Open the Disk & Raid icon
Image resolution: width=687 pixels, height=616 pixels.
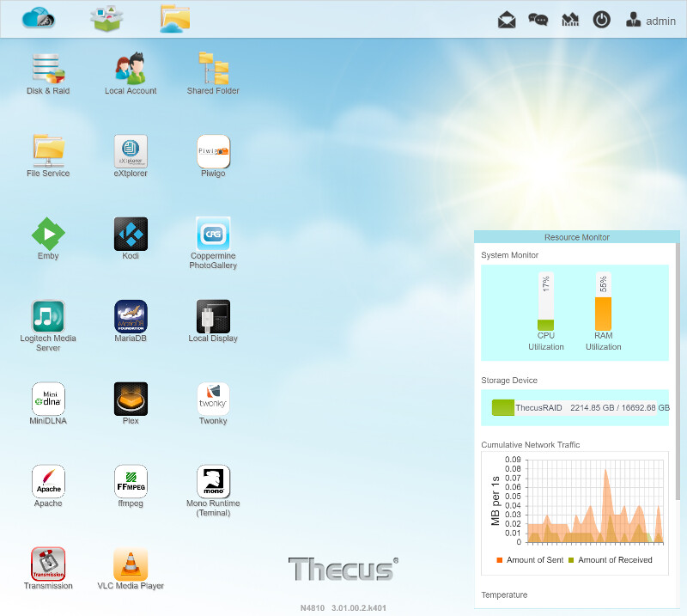[48, 69]
